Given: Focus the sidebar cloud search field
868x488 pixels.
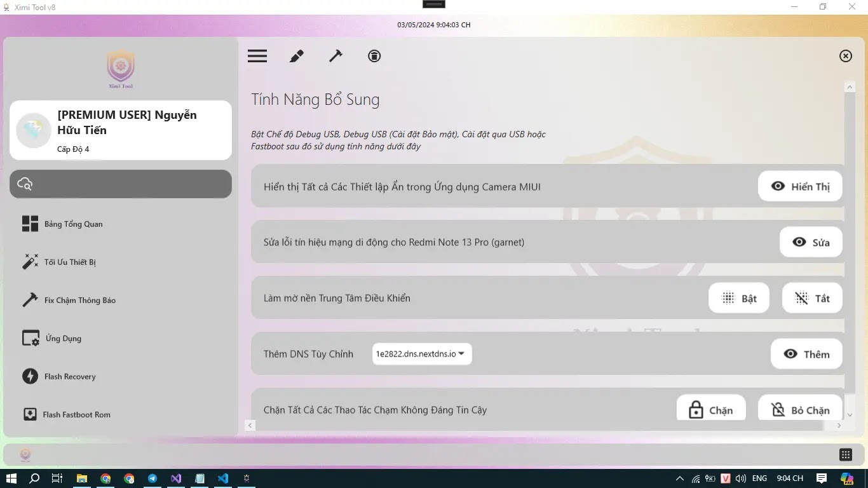Looking at the screenshot, I should [121, 184].
